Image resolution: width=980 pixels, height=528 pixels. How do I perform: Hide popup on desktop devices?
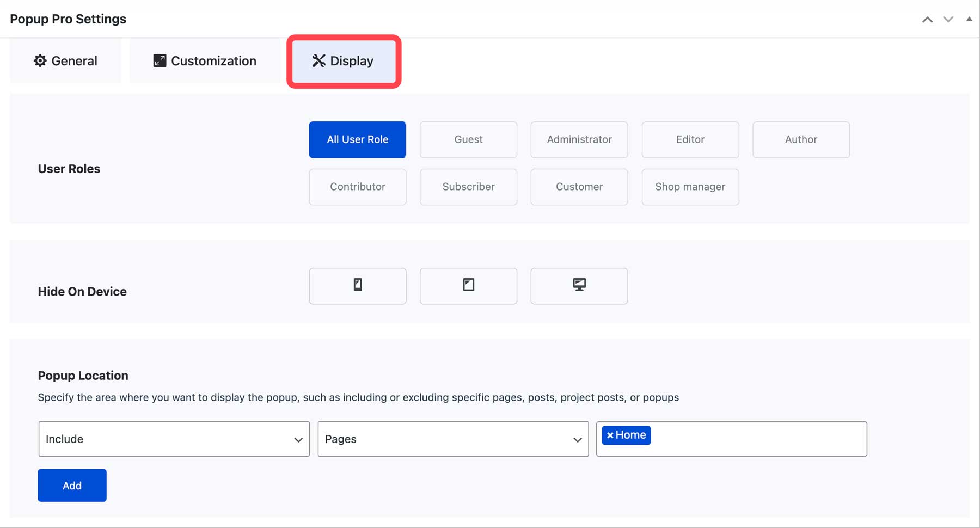click(x=579, y=286)
